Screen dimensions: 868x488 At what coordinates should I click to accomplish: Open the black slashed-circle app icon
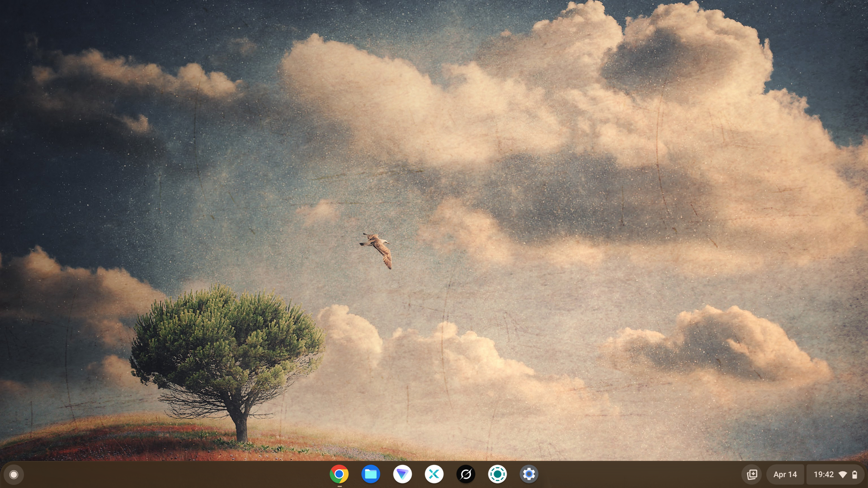[466, 474]
